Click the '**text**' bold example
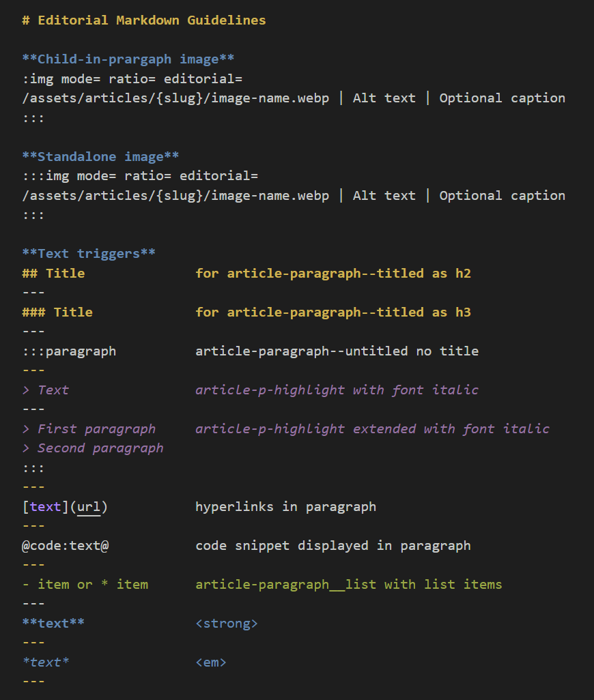The height and width of the screenshot is (700, 594). click(53, 624)
